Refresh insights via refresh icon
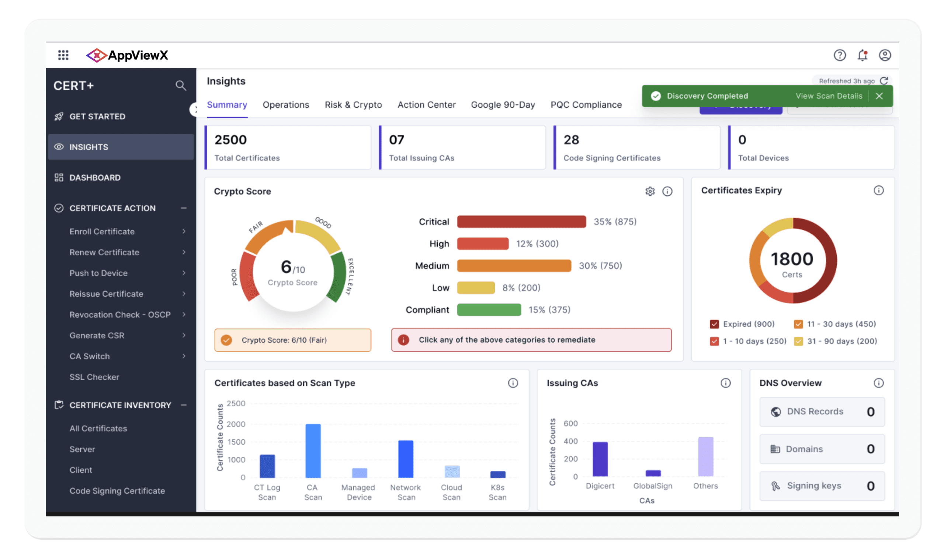Screen dimensions: 944x560 (x=884, y=81)
